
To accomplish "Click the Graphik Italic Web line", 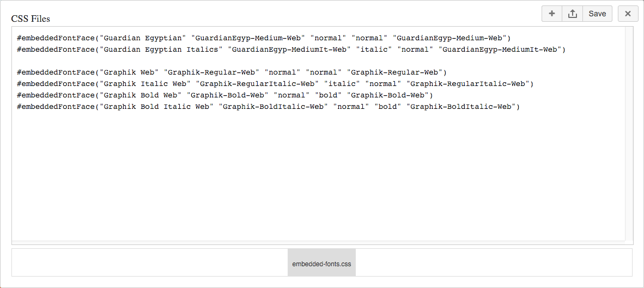I will point(275,84).
